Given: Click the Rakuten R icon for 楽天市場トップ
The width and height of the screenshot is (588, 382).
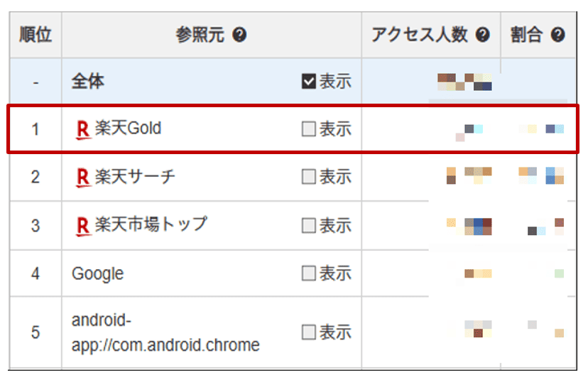Looking at the screenshot, I should click(x=83, y=226).
